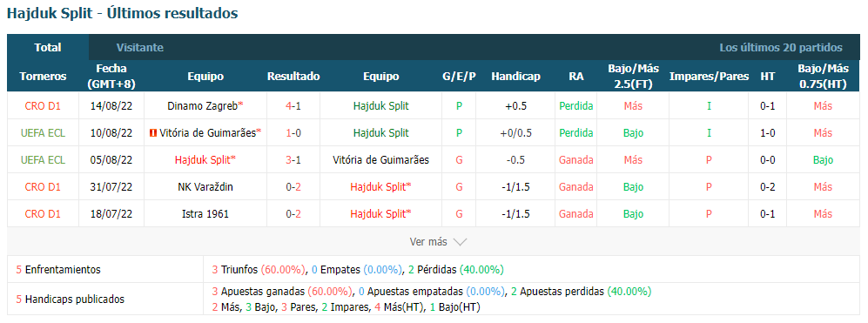
Task: Select the CRO D1 tournament on 14/08/22
Action: [43, 106]
